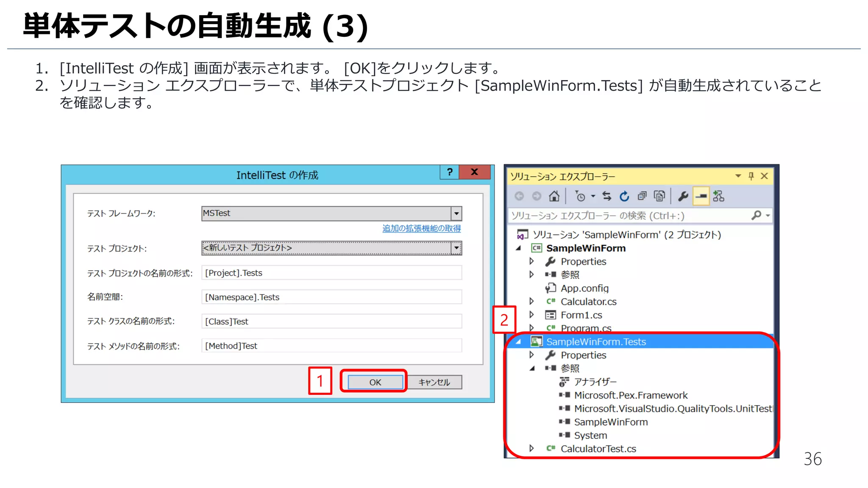Open the Solution Explorer window options dropdown
This screenshot has height=488, width=868.
pos(738,176)
